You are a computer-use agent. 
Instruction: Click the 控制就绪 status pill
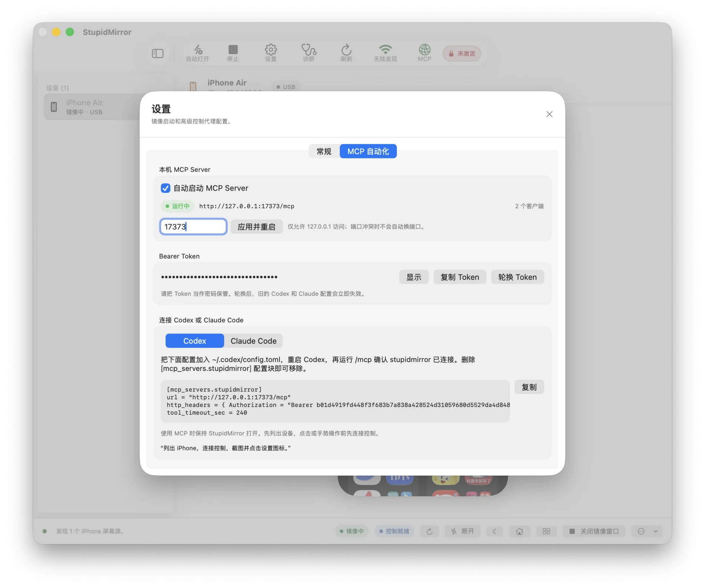pyautogui.click(x=394, y=531)
